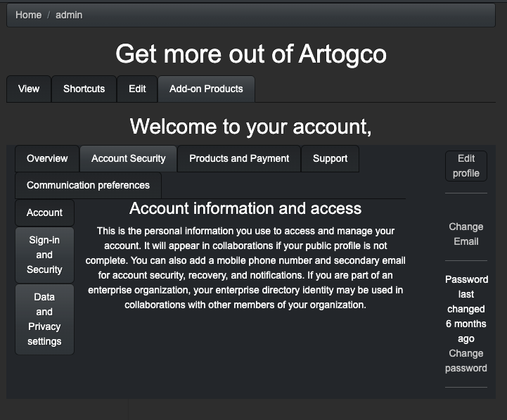507x420 pixels.
Task: Open the Communication preferences tab
Action: click(89, 185)
